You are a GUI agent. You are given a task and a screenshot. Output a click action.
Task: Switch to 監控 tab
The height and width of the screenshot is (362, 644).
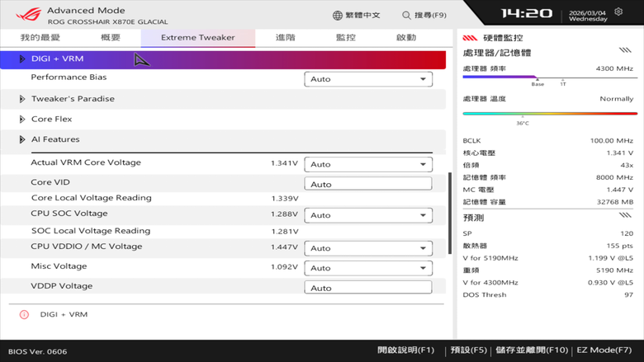(346, 38)
